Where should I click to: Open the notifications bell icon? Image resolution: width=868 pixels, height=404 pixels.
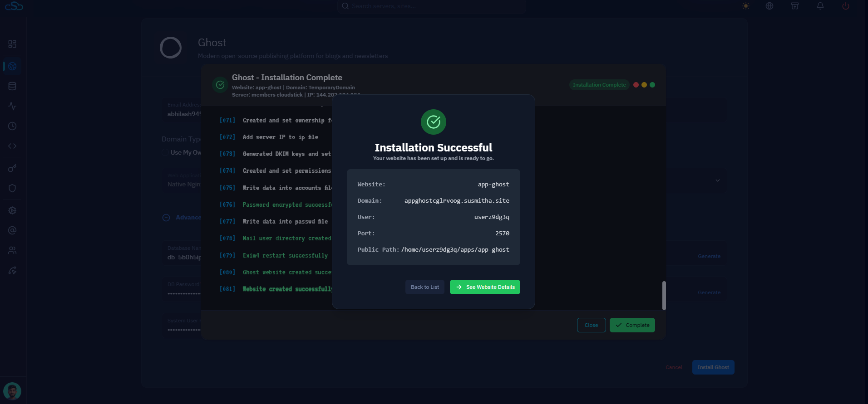(820, 6)
